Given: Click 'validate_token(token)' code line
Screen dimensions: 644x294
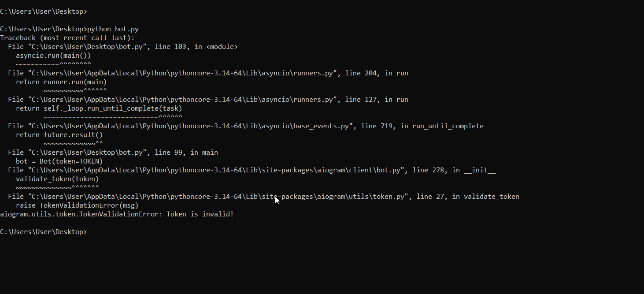Looking at the screenshot, I should [x=57, y=179].
